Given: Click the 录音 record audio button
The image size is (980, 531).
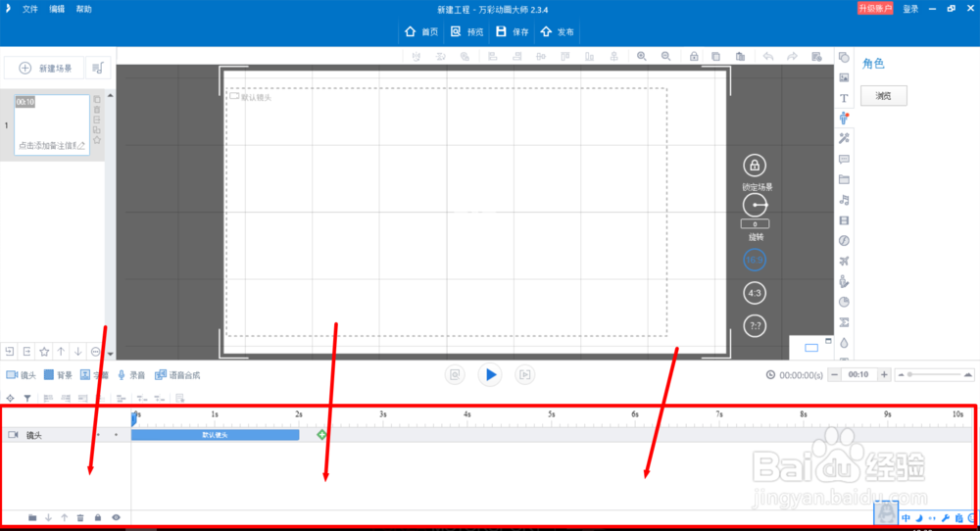Looking at the screenshot, I should [131, 375].
